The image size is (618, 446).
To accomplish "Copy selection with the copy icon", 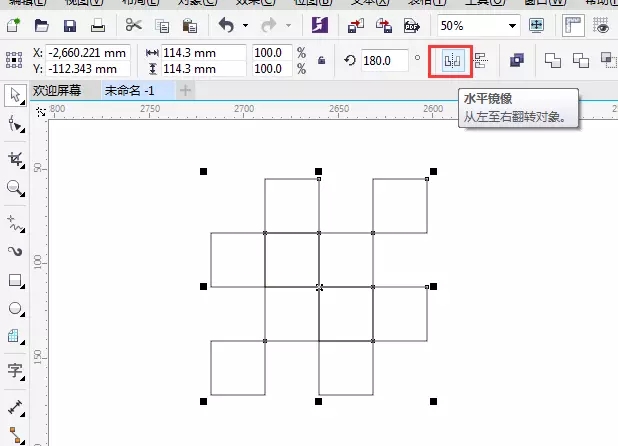I will point(162,26).
